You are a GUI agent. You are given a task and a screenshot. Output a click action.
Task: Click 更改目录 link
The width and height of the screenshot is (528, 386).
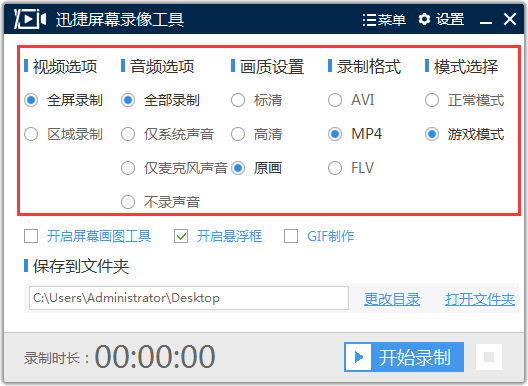click(392, 299)
